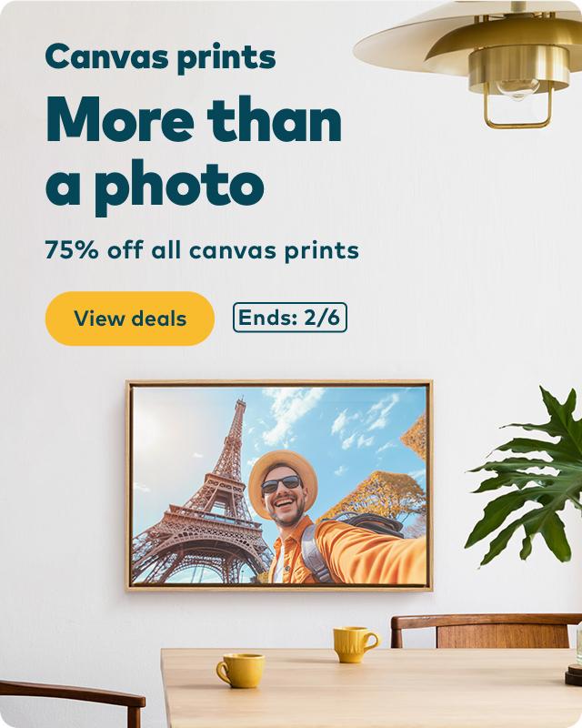This screenshot has width=582, height=728.
Task: Click the wooden chair back behind the table
Action: (485, 632)
